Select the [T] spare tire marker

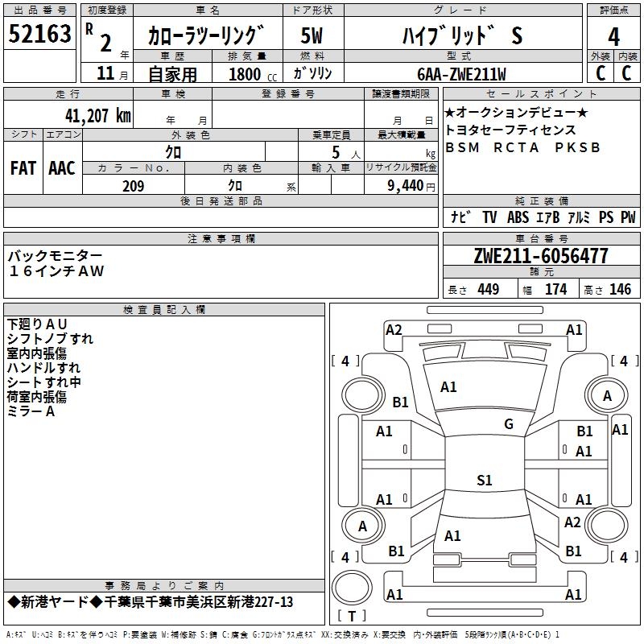(x=352, y=617)
